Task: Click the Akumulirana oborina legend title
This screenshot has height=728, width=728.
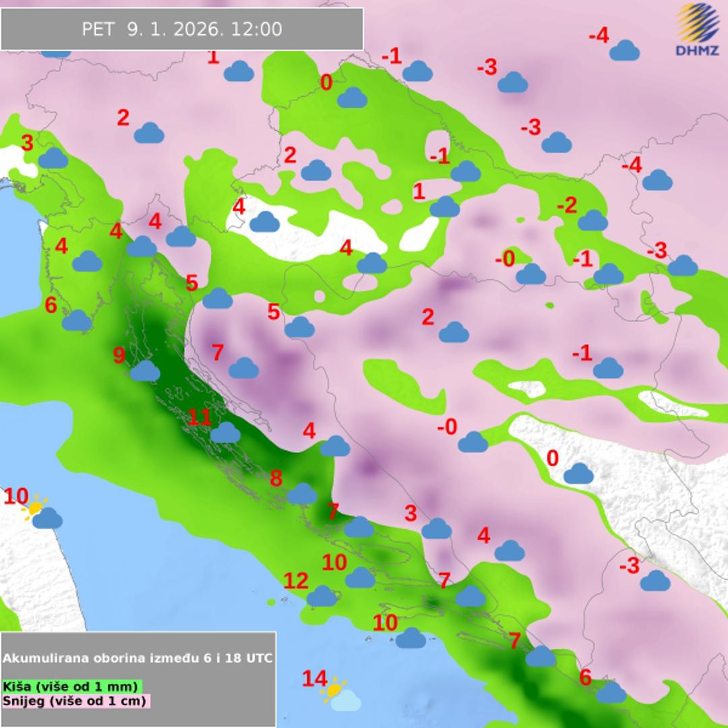Action: click(x=138, y=658)
